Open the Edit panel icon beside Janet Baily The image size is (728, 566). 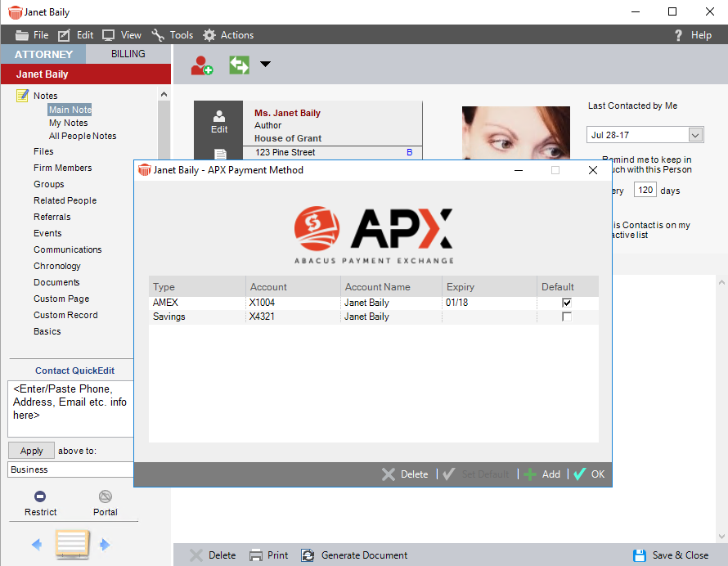click(x=218, y=121)
